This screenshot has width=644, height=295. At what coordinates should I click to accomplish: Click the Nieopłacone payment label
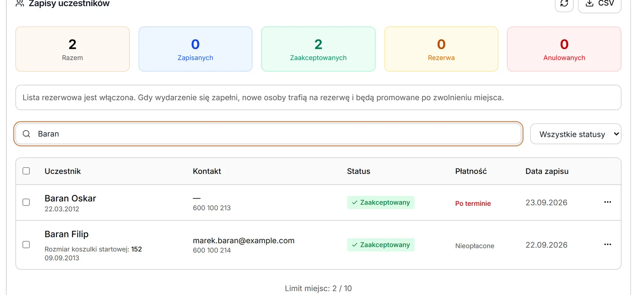coord(475,246)
